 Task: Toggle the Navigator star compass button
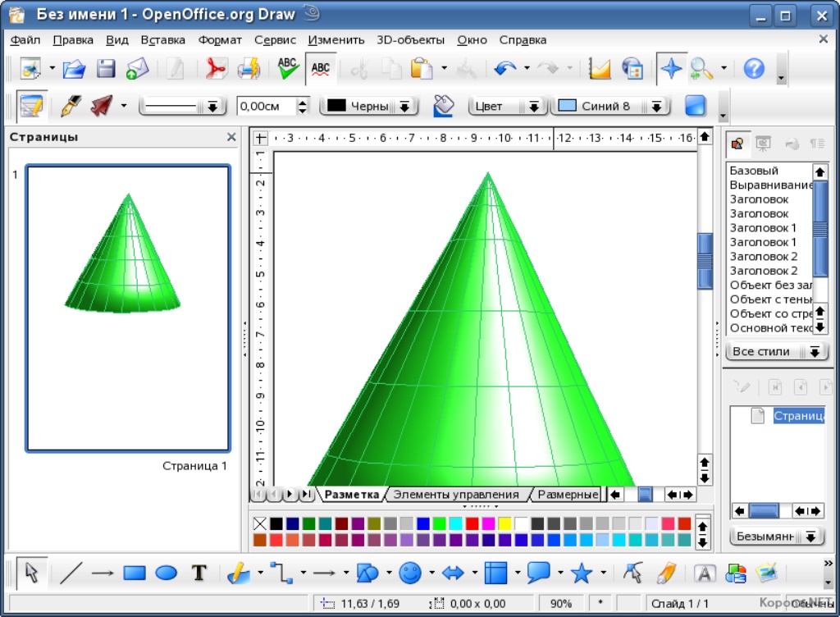coord(671,69)
